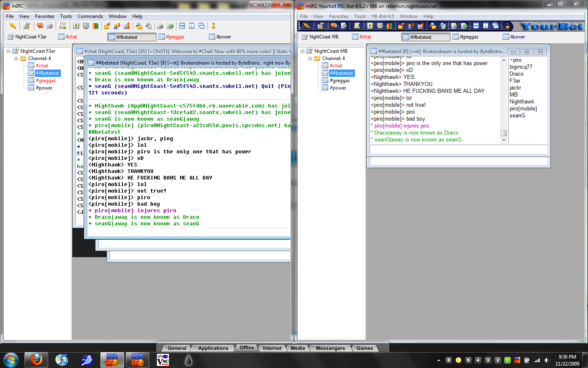588x368 pixels.
Task: Open Options from the left mIRC toolbar
Action: pyautogui.click(x=27, y=26)
